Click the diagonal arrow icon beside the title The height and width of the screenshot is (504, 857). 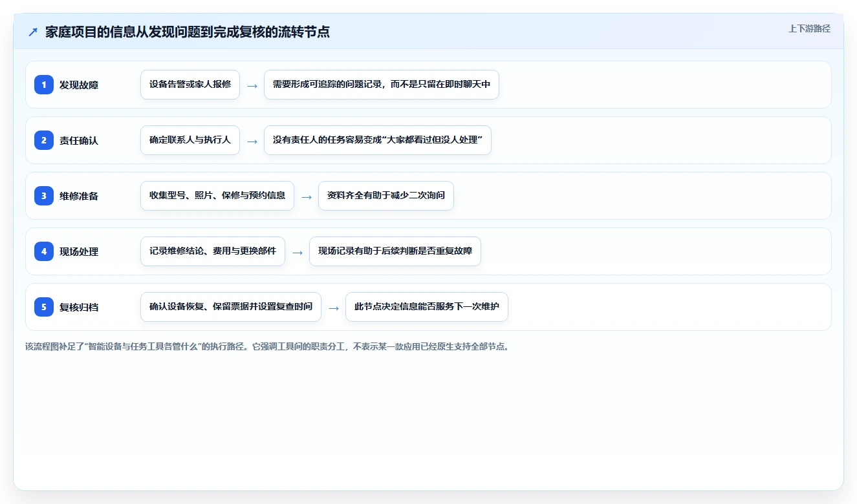[x=33, y=32]
